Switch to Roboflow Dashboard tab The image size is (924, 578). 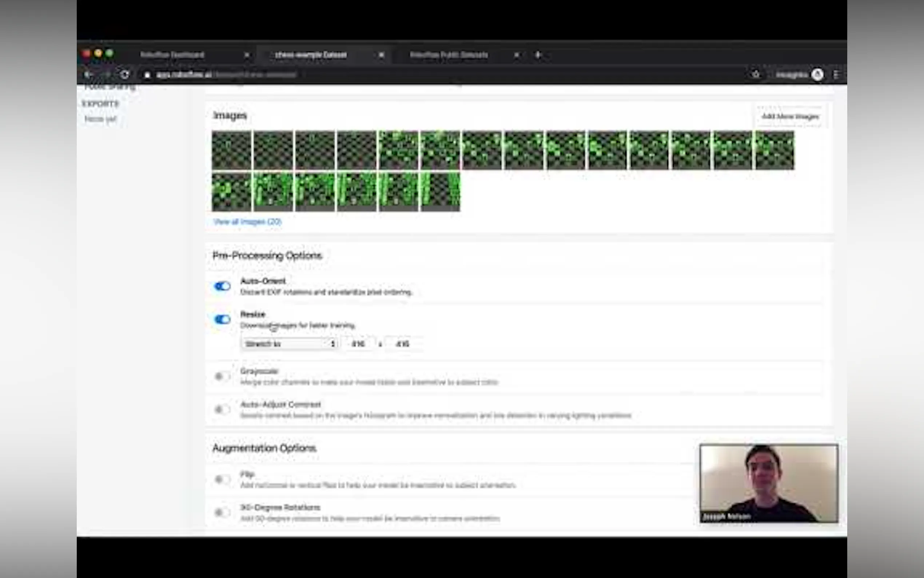click(172, 55)
